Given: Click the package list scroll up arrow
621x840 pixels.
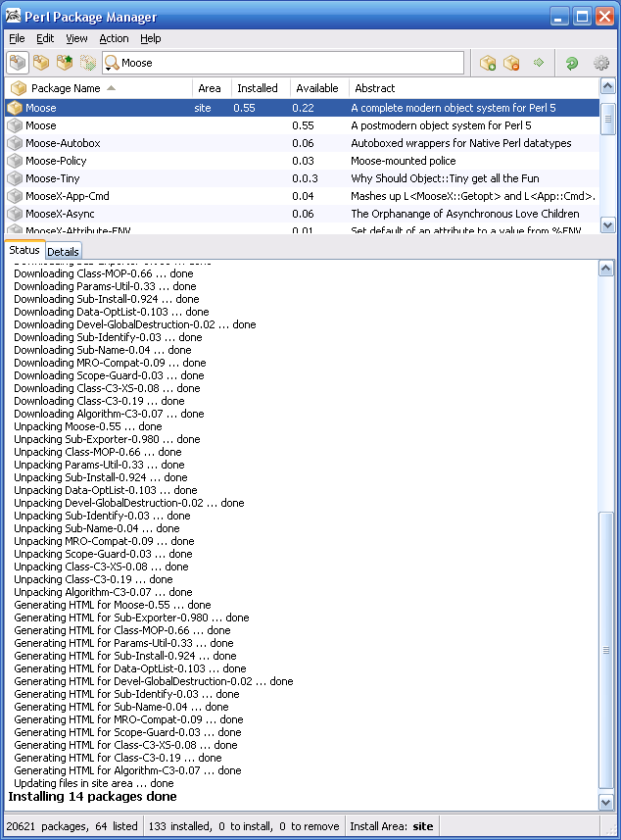Looking at the screenshot, I should [x=607, y=86].
